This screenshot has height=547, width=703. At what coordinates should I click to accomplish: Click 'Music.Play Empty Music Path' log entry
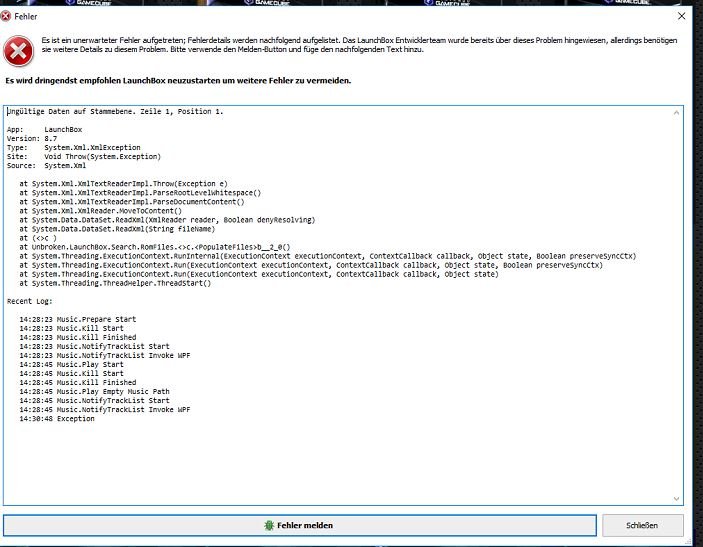coord(94,391)
